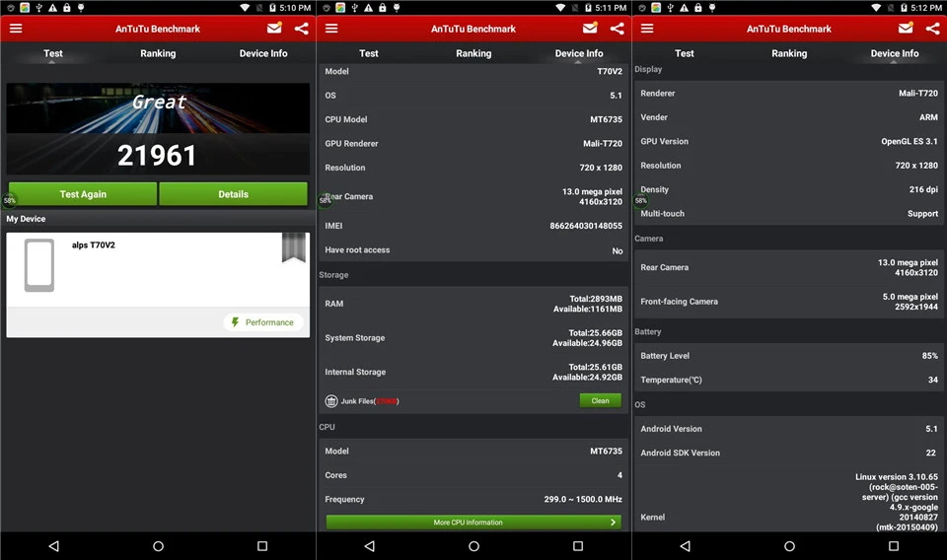
Task: Tap Density 216 dpi row
Action: (789, 189)
